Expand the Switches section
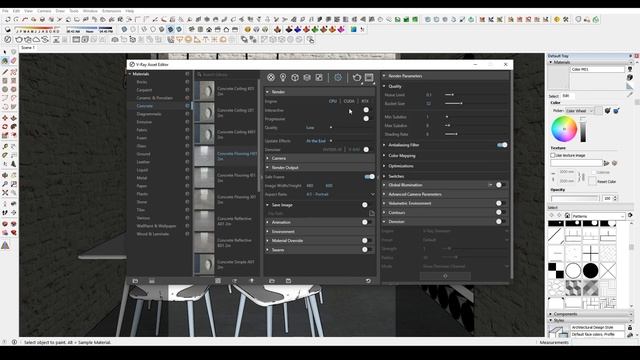This screenshot has height=360, width=640. [x=384, y=176]
